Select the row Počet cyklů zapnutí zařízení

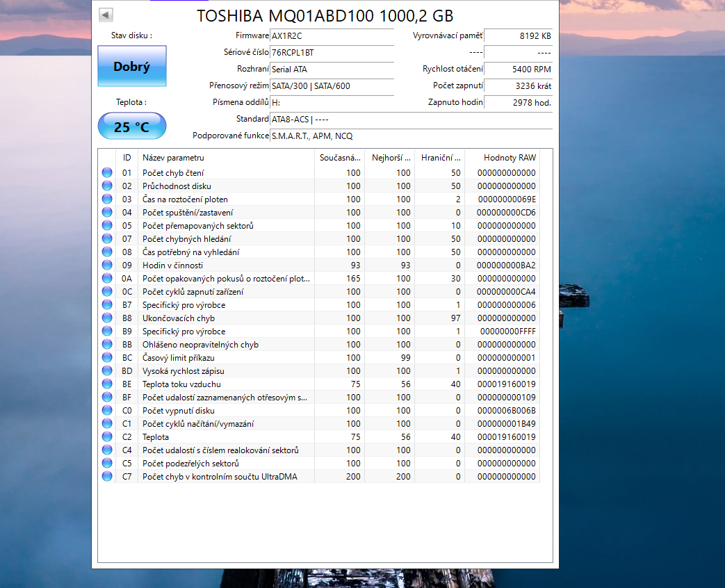tap(209, 291)
